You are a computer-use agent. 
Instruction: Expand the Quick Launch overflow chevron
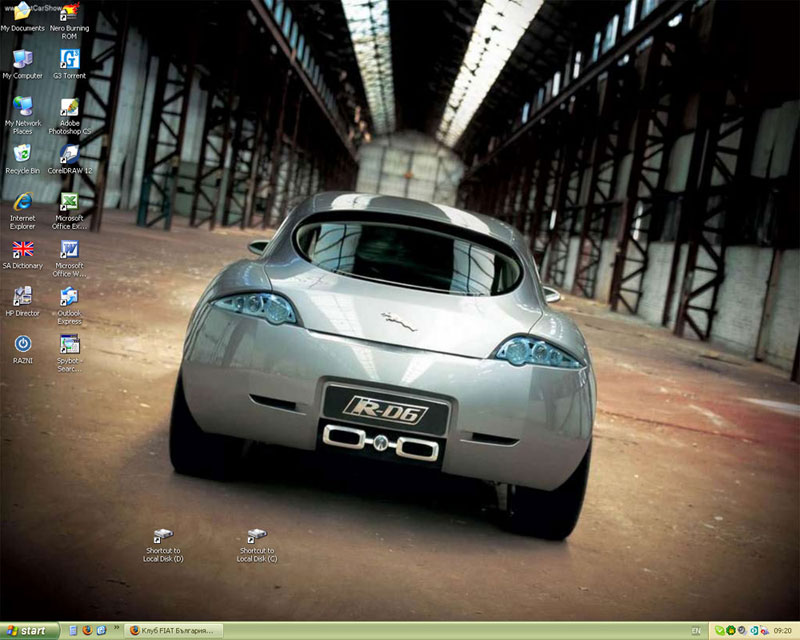116,631
